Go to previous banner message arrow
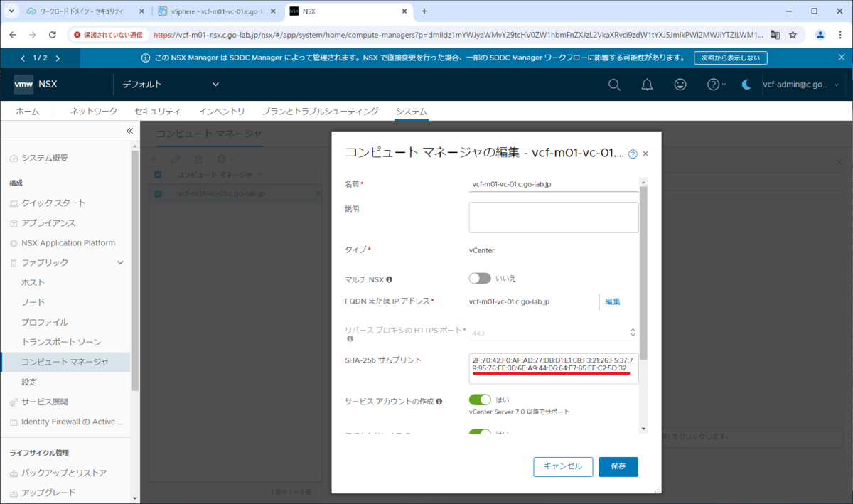This screenshot has height=504, width=853. [22, 58]
